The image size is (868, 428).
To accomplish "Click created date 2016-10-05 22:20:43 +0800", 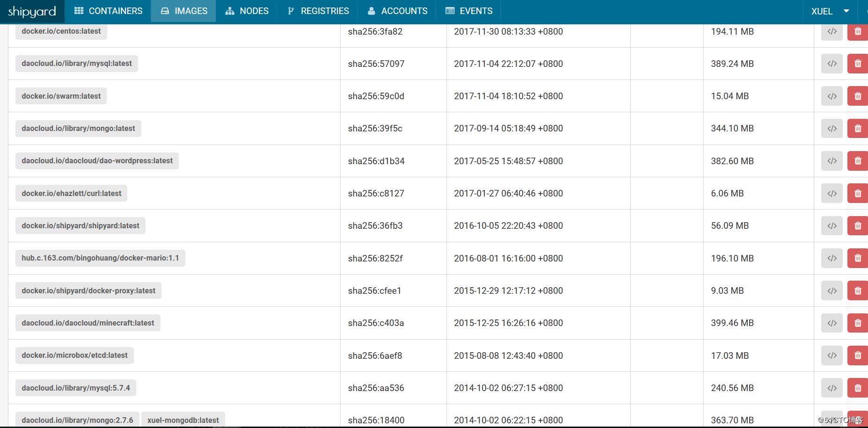I will click(509, 225).
